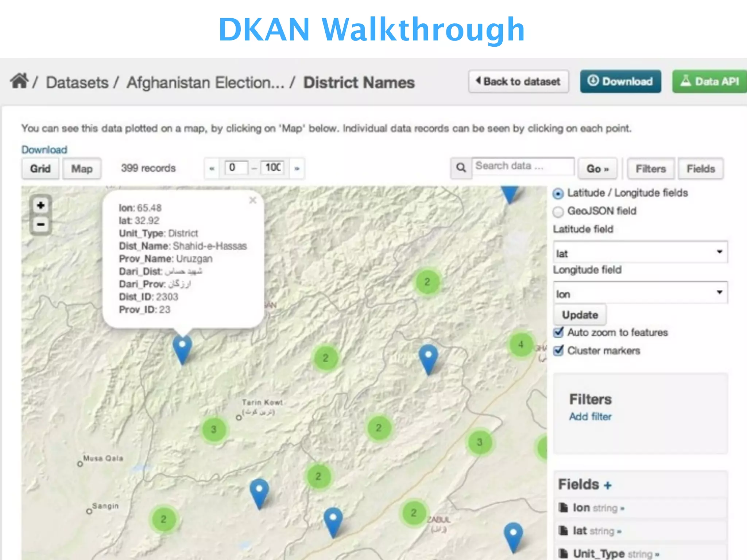Click the cluster 2 near Sangin
Image resolution: width=747 pixels, height=560 pixels.
[163, 519]
